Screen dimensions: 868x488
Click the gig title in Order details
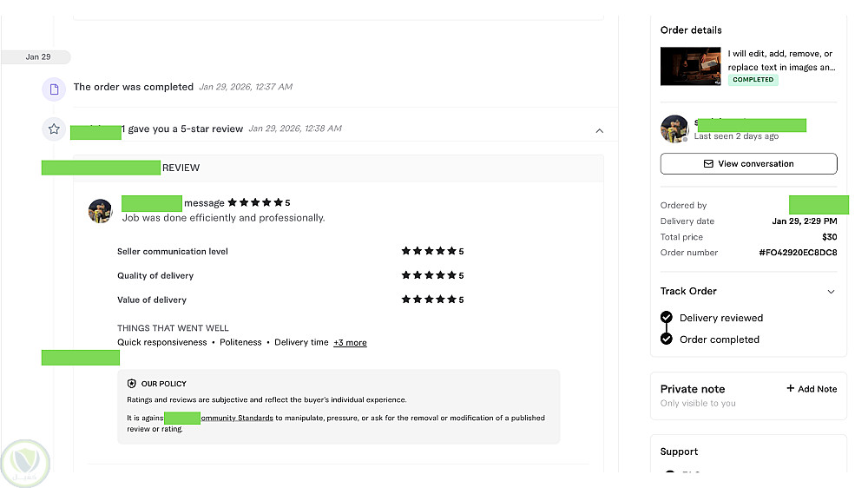(781, 60)
